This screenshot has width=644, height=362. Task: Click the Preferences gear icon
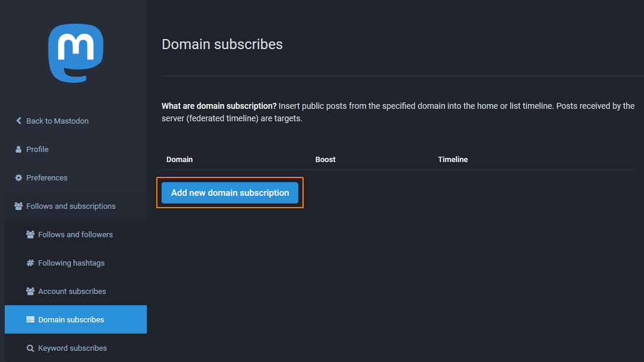[x=19, y=177]
